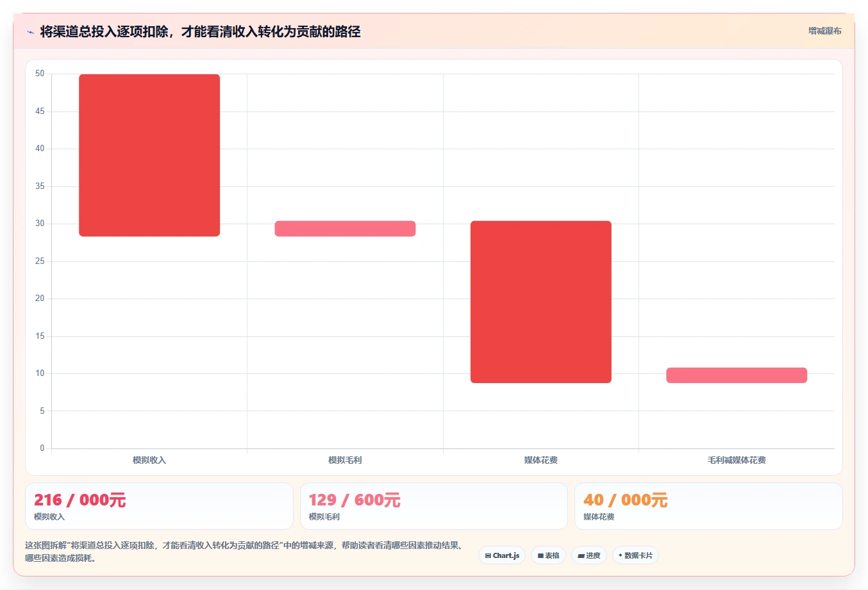Click the y-axis value 50
Image resolution: width=868 pixels, height=590 pixels.
coord(40,74)
